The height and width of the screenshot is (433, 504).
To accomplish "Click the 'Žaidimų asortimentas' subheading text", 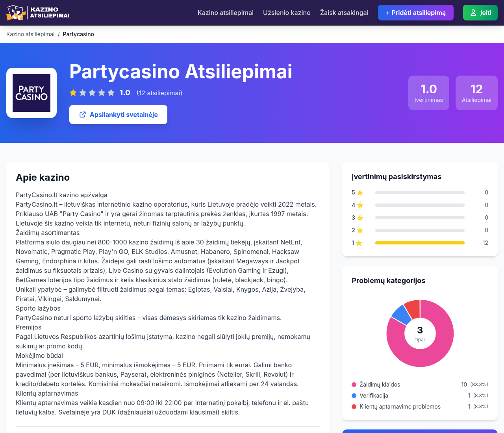I will [x=48, y=233].
